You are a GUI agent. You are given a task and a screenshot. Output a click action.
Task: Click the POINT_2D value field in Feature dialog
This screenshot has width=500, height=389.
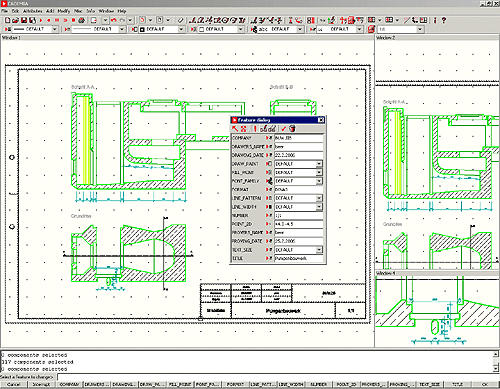pos(299,224)
